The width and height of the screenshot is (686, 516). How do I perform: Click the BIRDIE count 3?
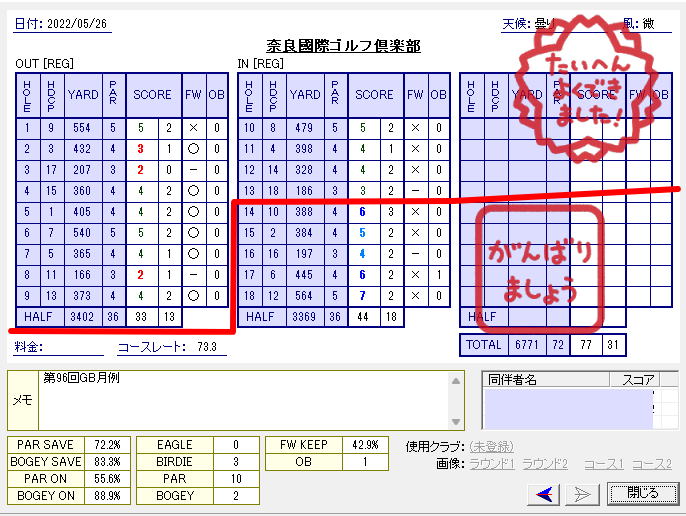pos(236,462)
